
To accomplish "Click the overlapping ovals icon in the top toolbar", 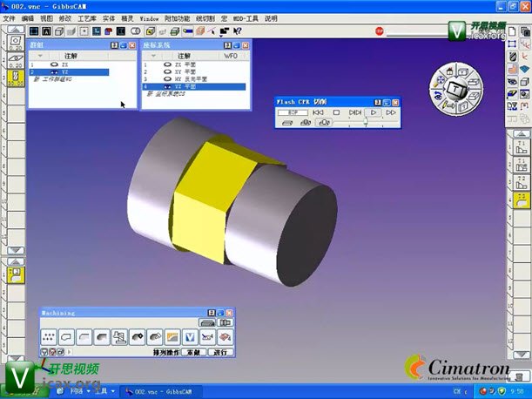I will pyautogui.click(x=136, y=31).
